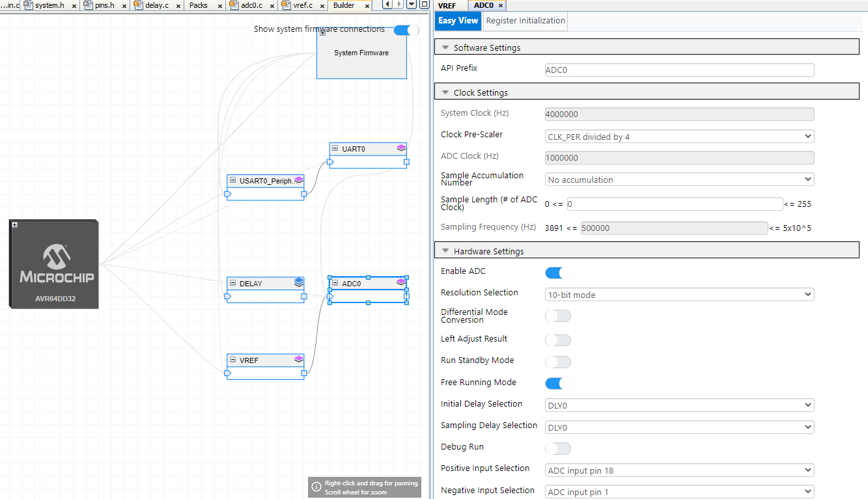Click the ADC Clock (Hz) value field
Viewport: 868px width, 499px height.
(679, 157)
